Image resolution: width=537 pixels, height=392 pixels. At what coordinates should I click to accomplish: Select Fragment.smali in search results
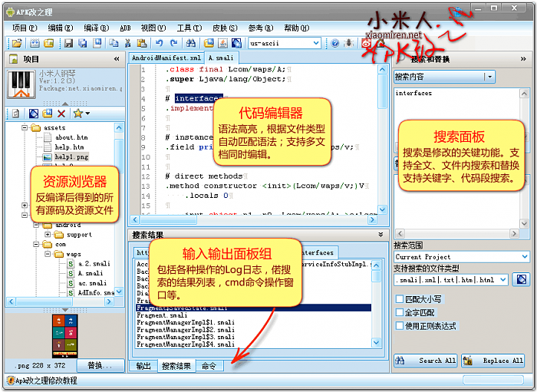coord(162,315)
